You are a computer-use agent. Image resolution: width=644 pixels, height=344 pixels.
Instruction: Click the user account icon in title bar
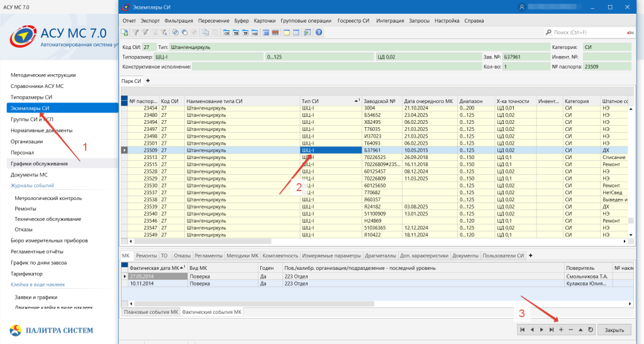click(521, 7)
